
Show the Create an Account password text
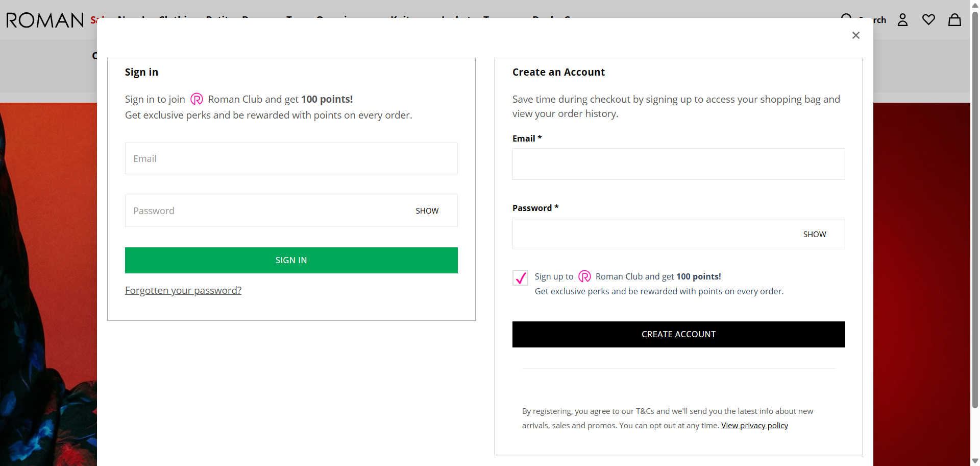(814, 235)
